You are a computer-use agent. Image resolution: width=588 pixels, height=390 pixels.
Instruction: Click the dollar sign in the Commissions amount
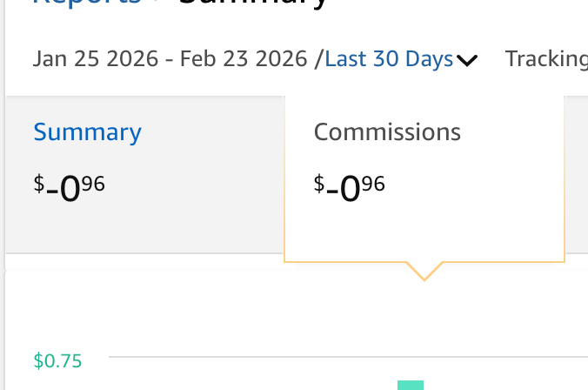click(318, 184)
